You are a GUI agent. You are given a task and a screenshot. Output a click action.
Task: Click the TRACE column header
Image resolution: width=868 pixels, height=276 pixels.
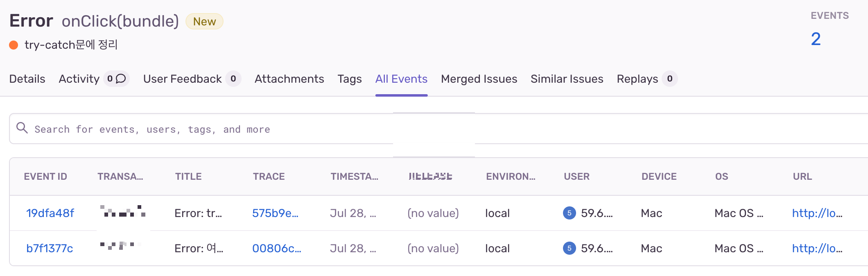(x=269, y=176)
